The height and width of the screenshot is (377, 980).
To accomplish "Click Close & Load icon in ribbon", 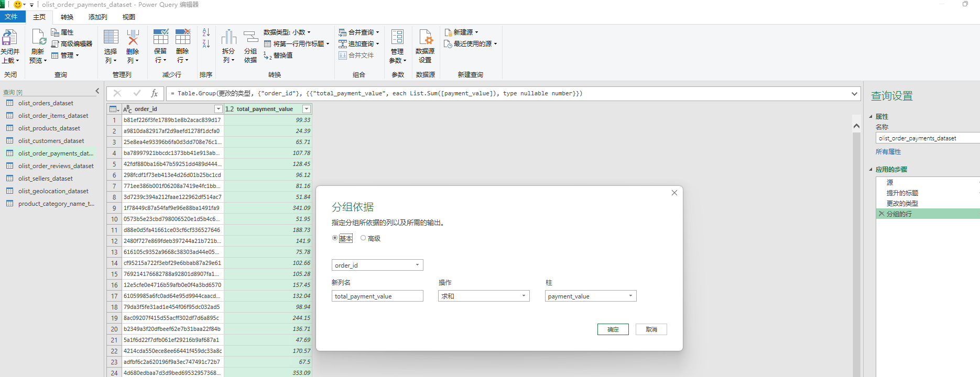I will click(x=9, y=38).
